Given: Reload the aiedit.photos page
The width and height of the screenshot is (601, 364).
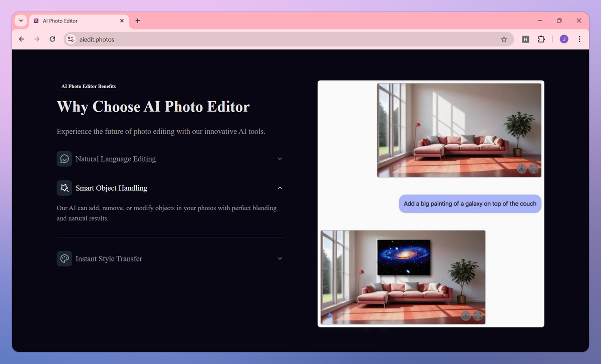Looking at the screenshot, I should click(x=52, y=39).
